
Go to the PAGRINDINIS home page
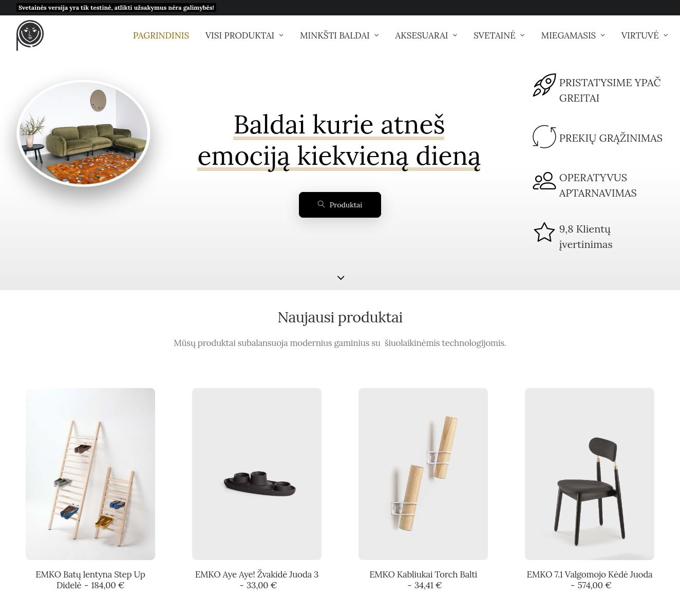(161, 35)
